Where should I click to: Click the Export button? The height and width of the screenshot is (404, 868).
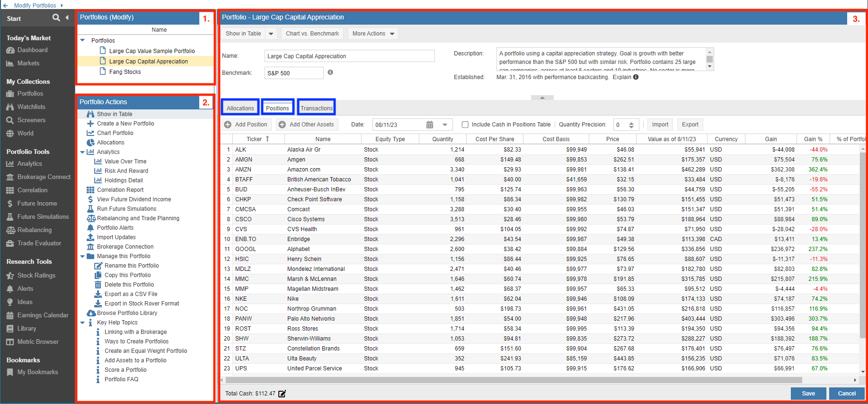pos(690,125)
